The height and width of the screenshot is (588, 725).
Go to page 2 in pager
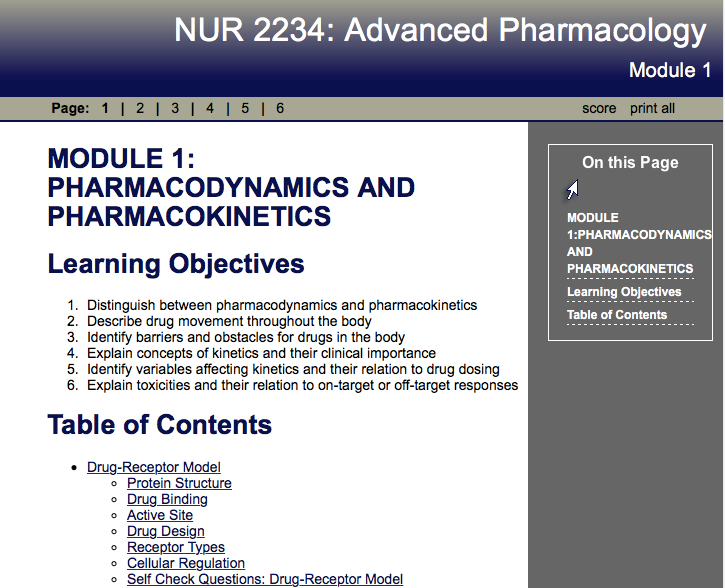point(140,108)
